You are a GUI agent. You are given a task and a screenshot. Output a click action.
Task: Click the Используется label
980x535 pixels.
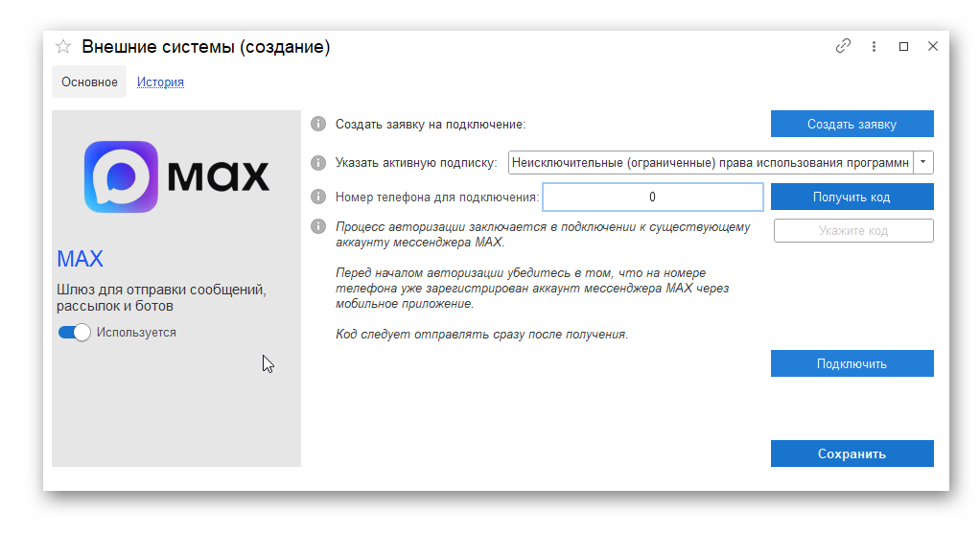click(x=136, y=333)
